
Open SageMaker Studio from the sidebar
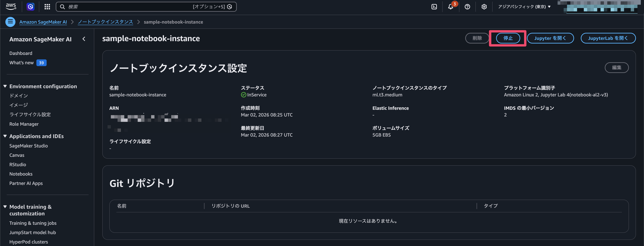(x=29, y=146)
